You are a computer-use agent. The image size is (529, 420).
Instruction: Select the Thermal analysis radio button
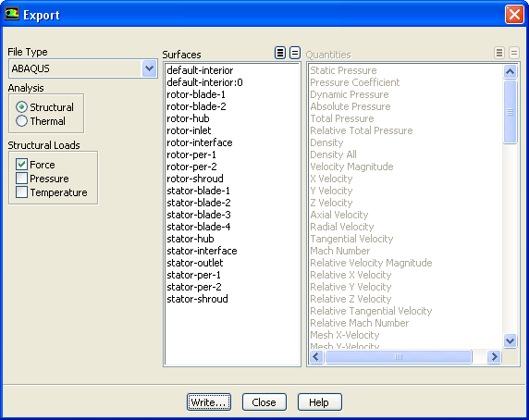tap(21, 121)
